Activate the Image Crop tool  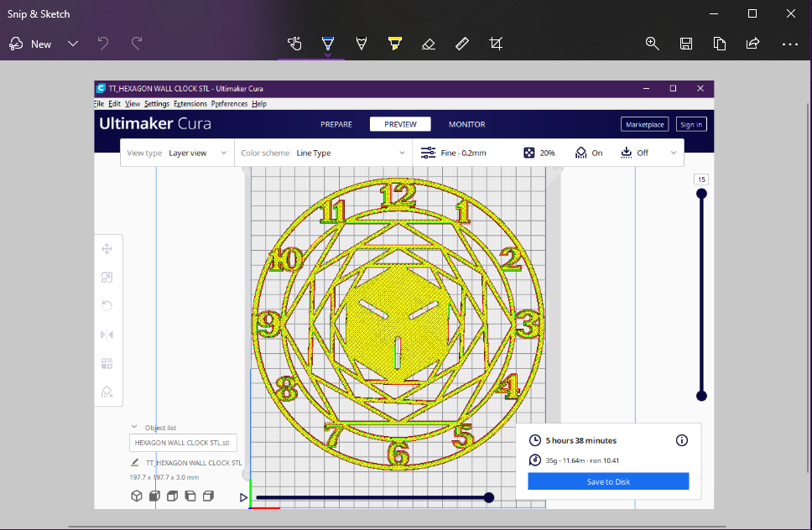pos(496,44)
